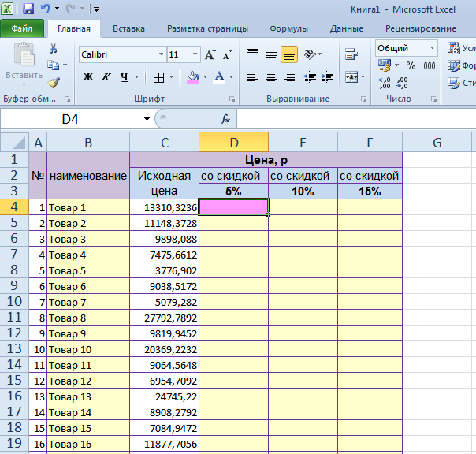
Task: Toggle bold formatting (Ж)
Action: pyautogui.click(x=88, y=77)
